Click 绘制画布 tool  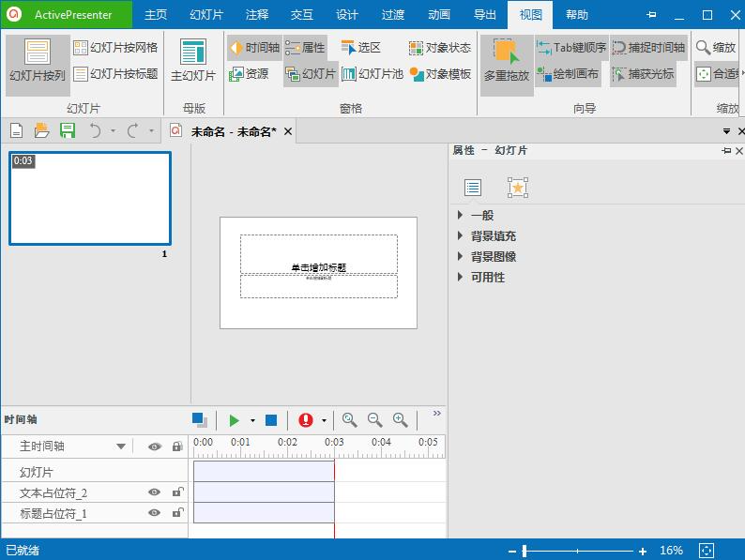coord(568,73)
